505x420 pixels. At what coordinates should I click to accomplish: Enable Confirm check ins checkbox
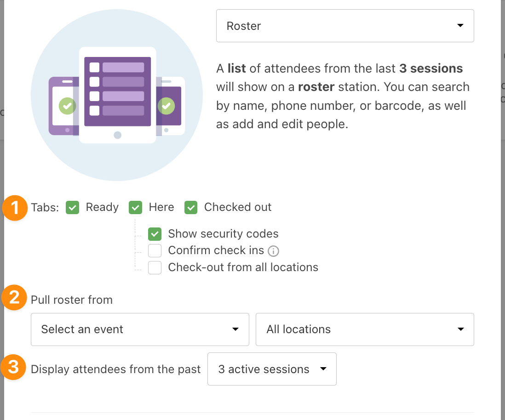(x=155, y=251)
